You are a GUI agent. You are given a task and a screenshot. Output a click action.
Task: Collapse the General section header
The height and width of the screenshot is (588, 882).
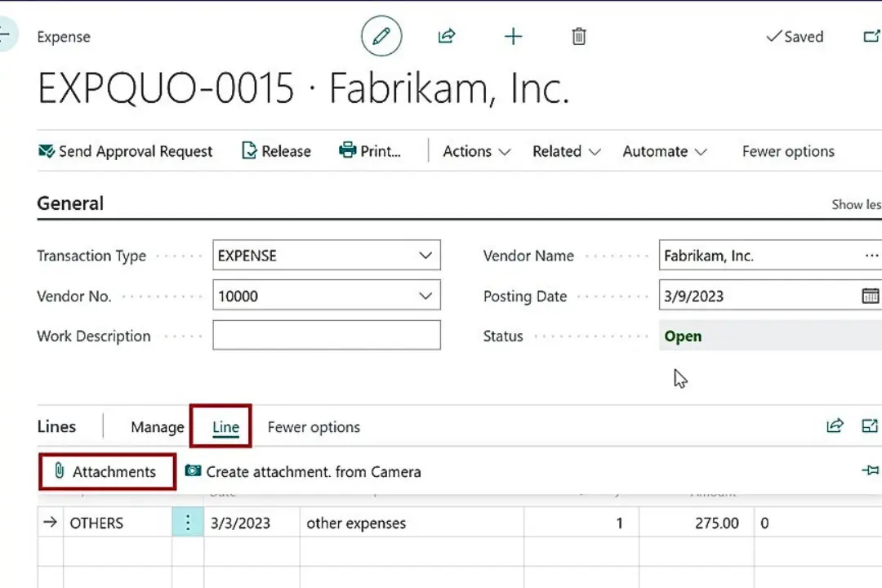(x=70, y=203)
